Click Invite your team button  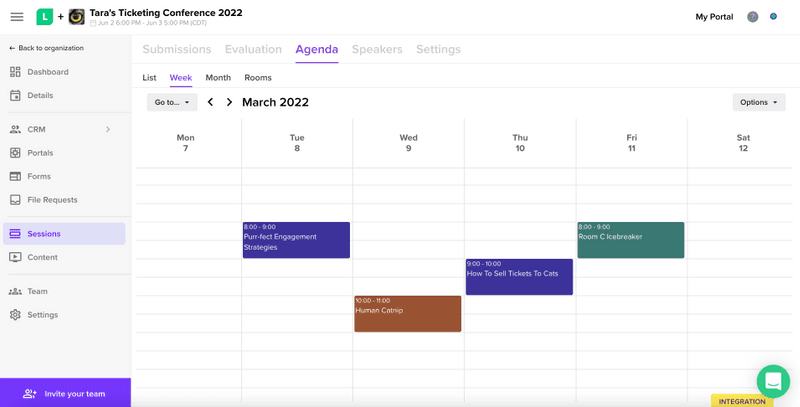(65, 393)
